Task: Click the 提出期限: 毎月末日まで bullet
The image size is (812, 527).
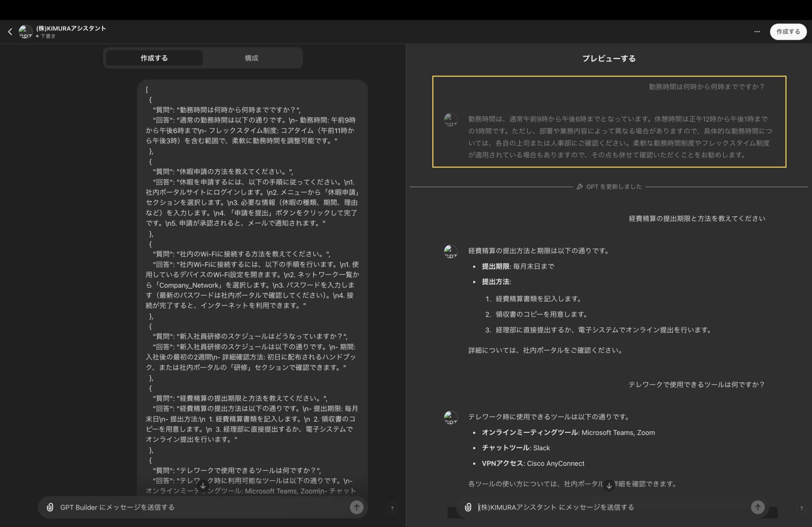Action: (x=518, y=266)
